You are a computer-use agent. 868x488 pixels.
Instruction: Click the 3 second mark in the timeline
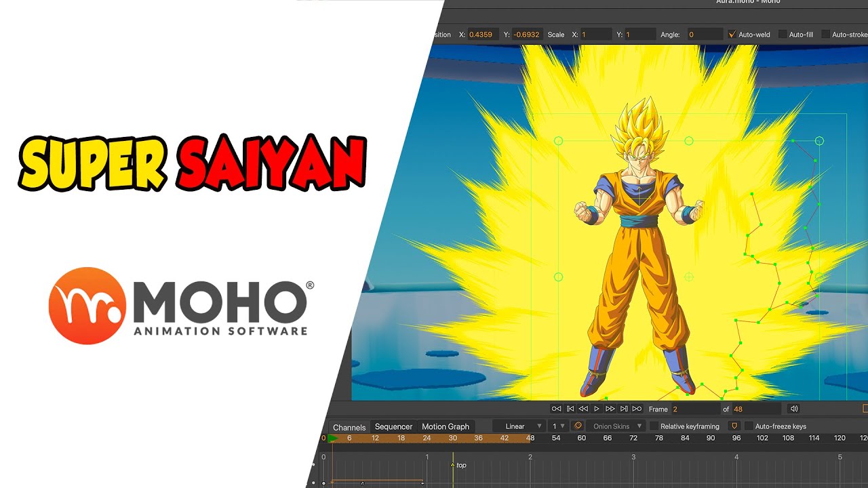click(633, 457)
